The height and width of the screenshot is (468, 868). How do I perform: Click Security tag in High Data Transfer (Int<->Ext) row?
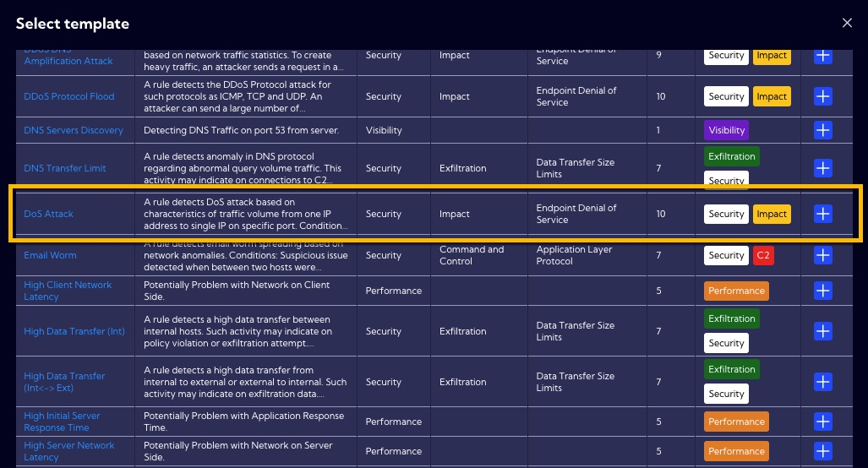(726, 394)
